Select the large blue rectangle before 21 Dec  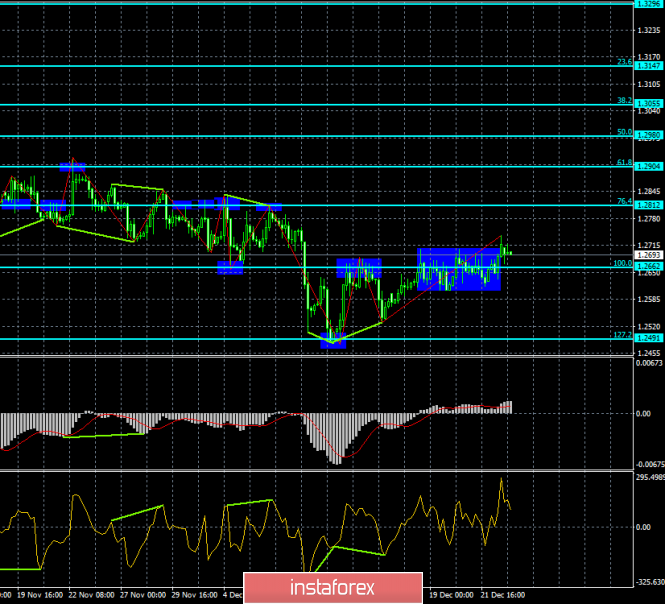click(459, 269)
